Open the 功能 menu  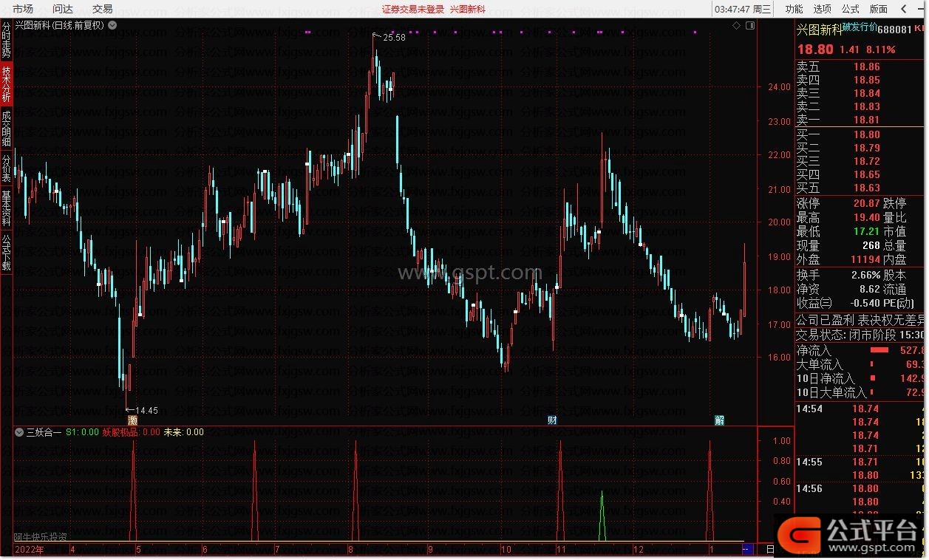point(794,9)
